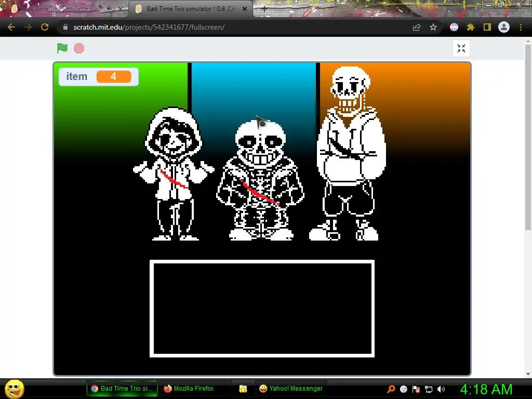Screen dimensions: 532x399
Task: Click the item variable monitor
Action: [x=99, y=77]
